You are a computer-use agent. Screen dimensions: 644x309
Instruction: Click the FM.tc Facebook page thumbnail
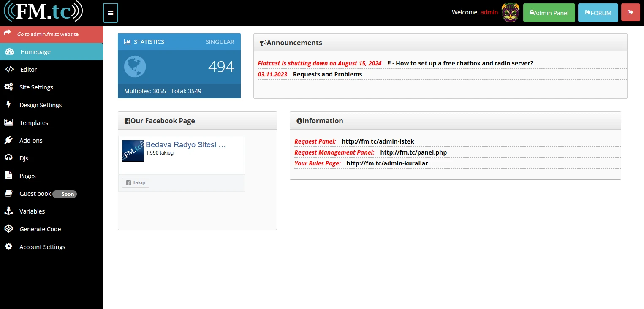click(133, 151)
